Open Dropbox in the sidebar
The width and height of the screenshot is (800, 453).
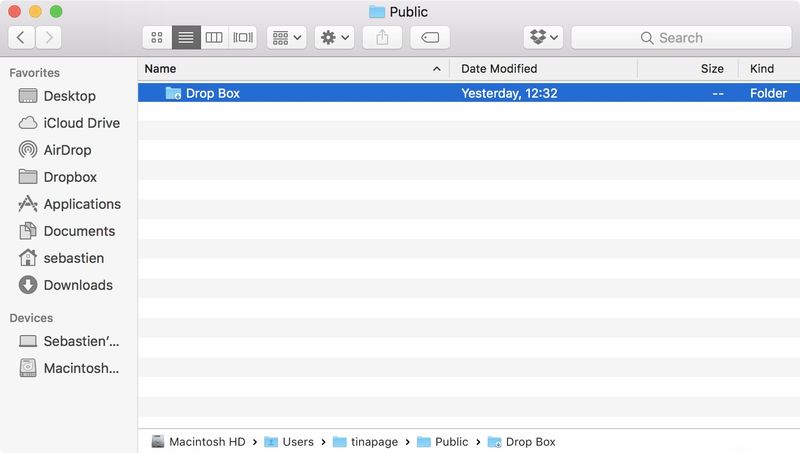click(68, 177)
